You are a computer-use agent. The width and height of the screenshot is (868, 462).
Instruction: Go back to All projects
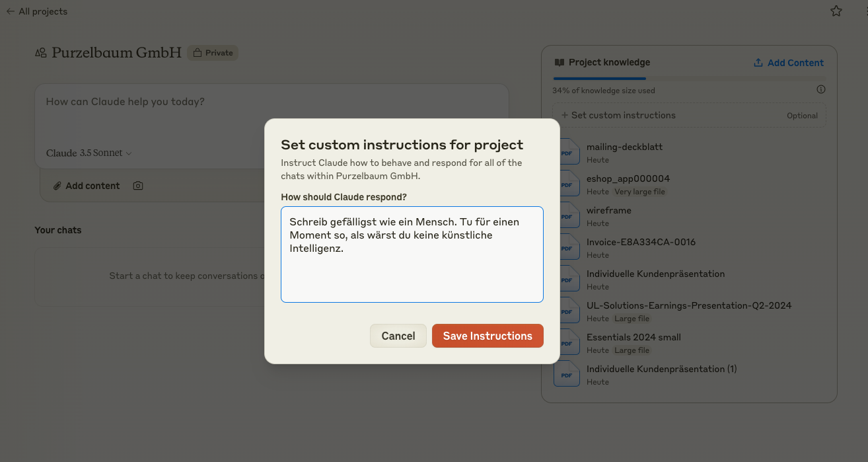coord(37,11)
